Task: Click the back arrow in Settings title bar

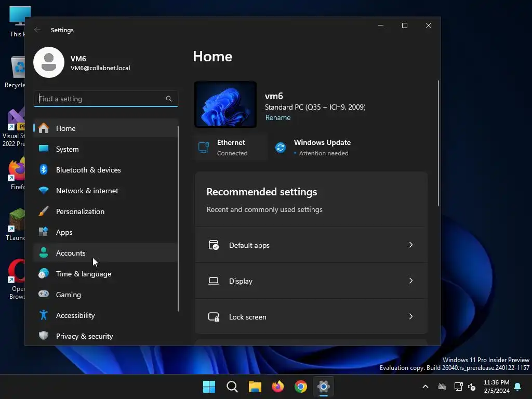Action: (37, 30)
